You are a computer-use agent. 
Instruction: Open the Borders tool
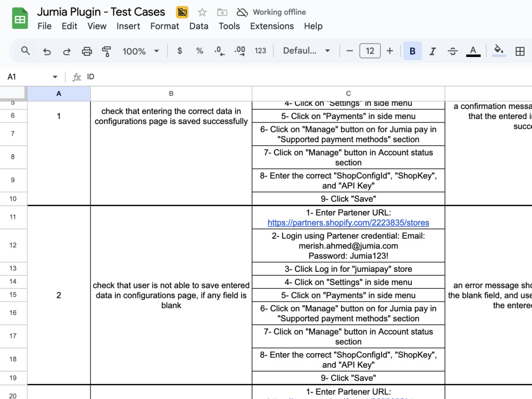(520, 51)
